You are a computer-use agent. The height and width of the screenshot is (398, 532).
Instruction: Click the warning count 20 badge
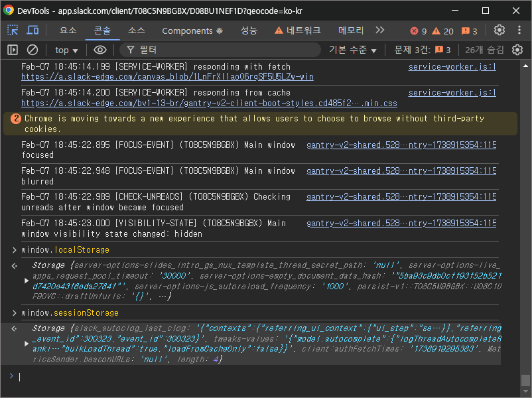point(442,31)
